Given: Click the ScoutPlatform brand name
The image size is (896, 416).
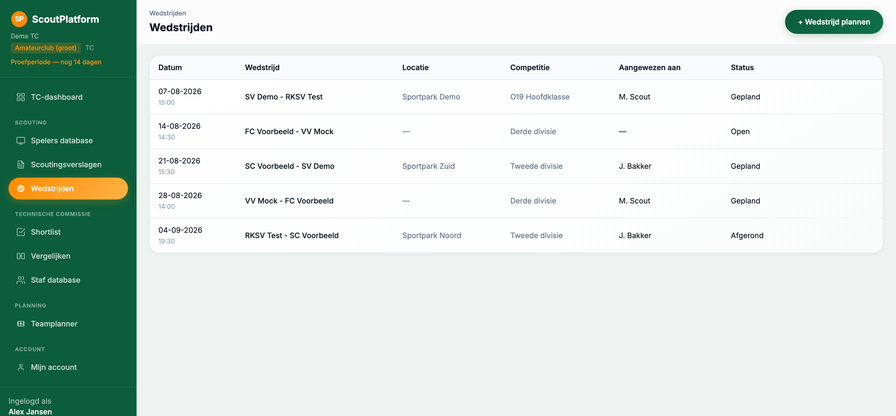Looking at the screenshot, I should coord(65,19).
